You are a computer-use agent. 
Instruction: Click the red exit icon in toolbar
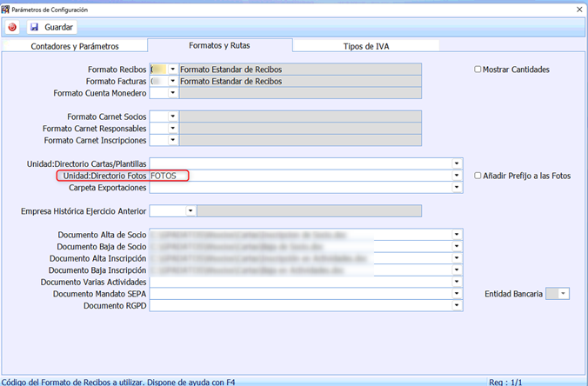[12, 27]
